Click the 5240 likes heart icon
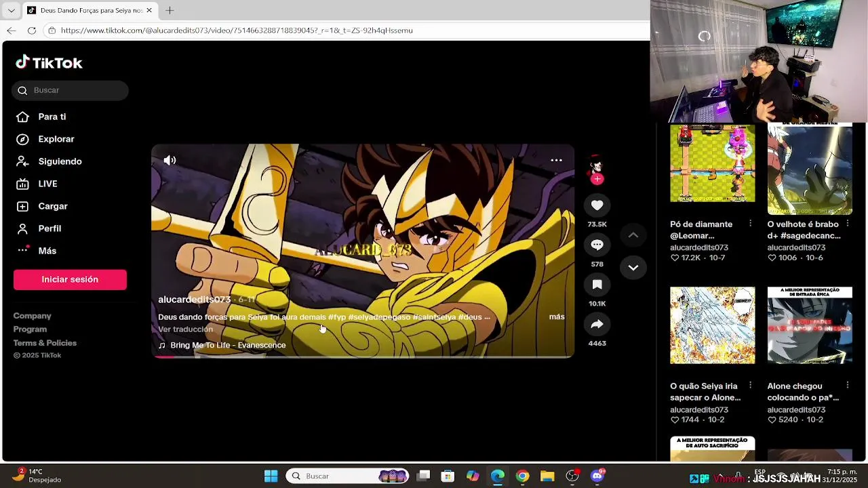 point(772,420)
